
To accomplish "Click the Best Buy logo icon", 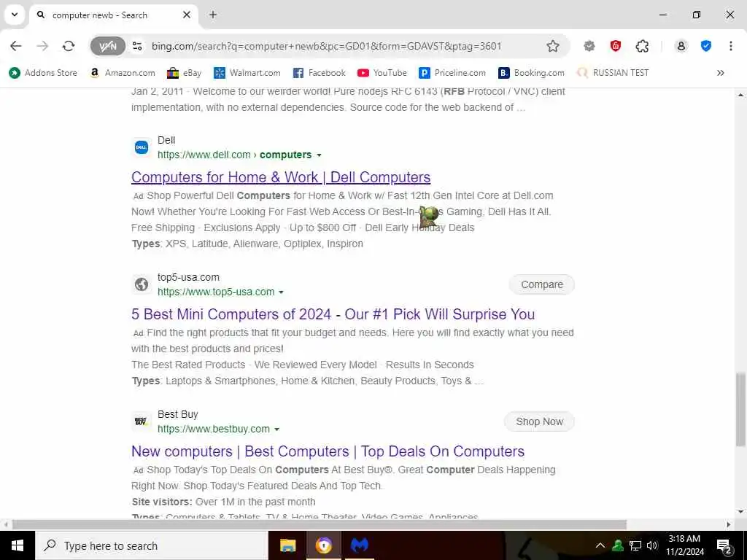I will (142, 421).
